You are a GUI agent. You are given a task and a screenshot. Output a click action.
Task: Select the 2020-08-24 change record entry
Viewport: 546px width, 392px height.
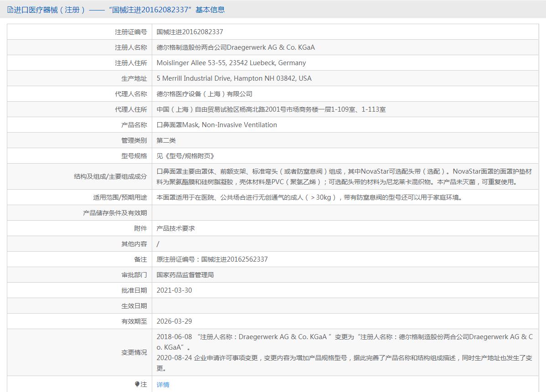pyautogui.click(x=345, y=363)
